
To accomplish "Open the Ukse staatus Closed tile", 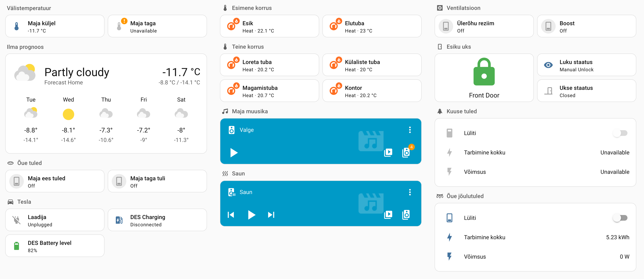I will click(586, 91).
